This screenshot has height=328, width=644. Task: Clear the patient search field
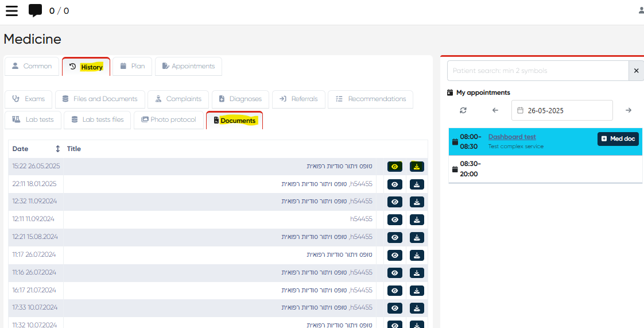tap(636, 71)
